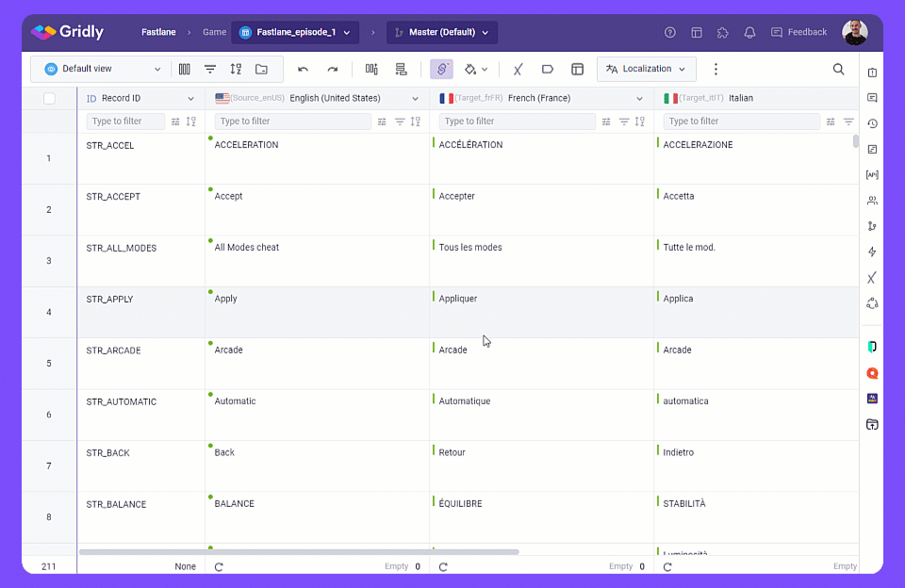This screenshot has width=905, height=588.
Task: Click the search magnifier icon
Action: tap(839, 69)
